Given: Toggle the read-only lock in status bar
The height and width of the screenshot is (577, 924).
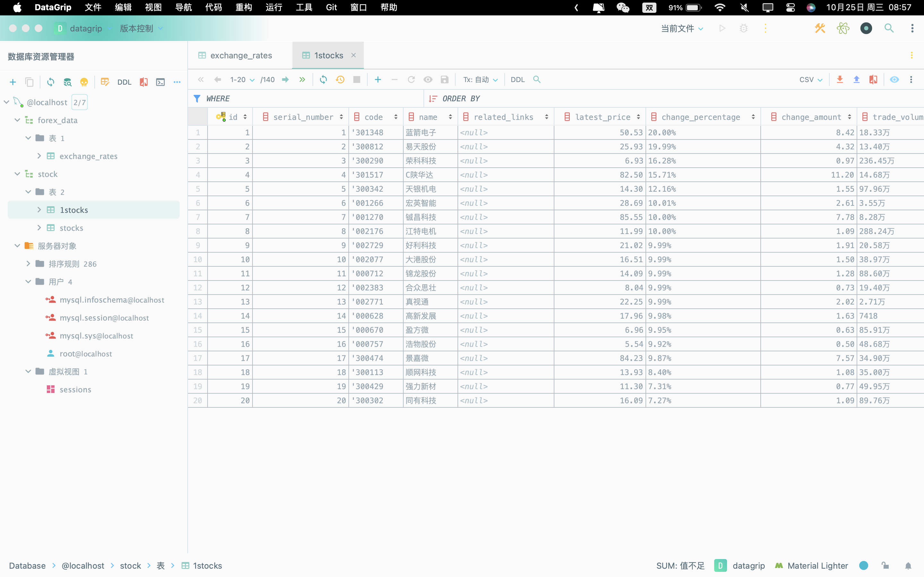Looking at the screenshot, I should tap(885, 565).
